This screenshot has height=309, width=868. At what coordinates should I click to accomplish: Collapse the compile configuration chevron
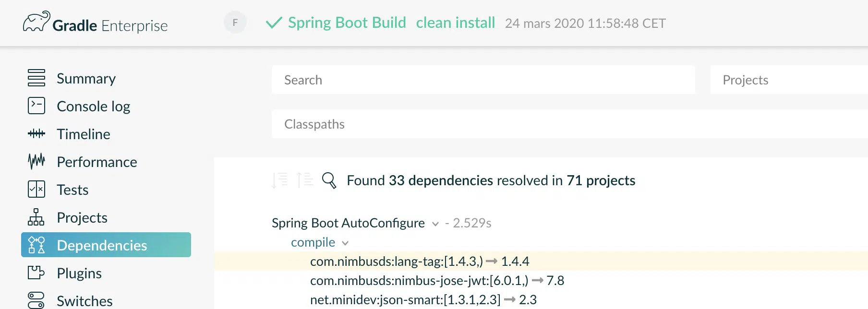point(345,243)
